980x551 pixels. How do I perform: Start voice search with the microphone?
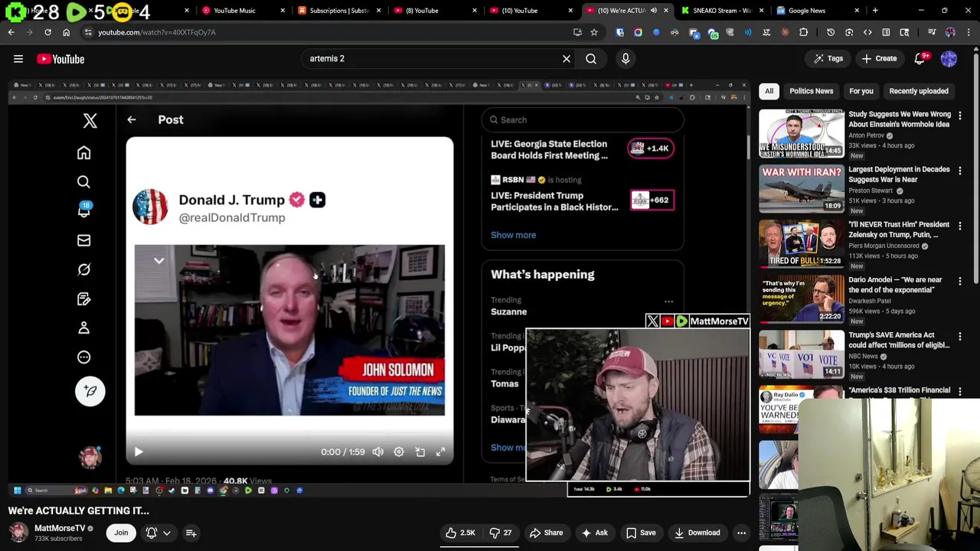point(626,59)
